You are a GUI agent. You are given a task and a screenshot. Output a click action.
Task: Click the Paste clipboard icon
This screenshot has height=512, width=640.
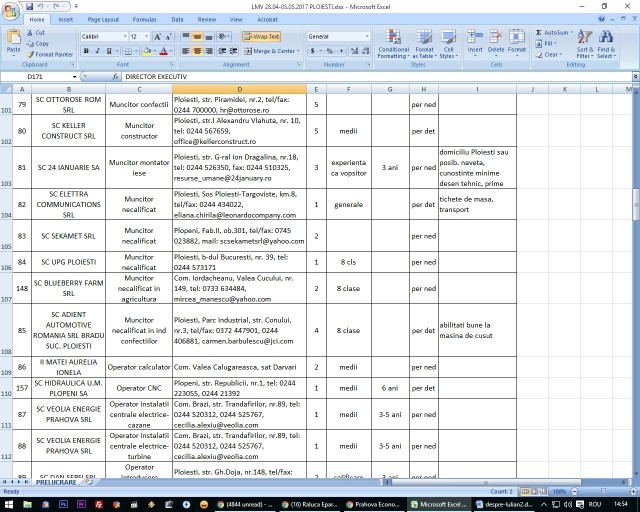click(13, 38)
